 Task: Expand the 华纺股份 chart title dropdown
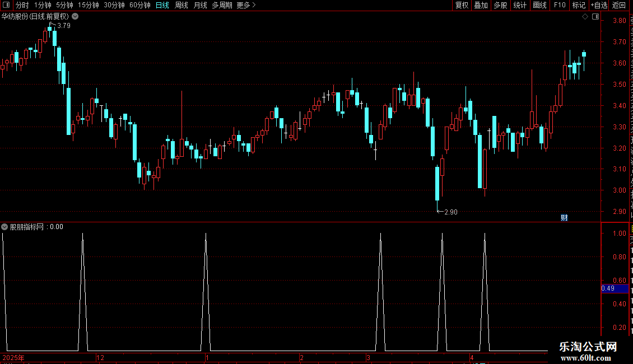(75, 17)
